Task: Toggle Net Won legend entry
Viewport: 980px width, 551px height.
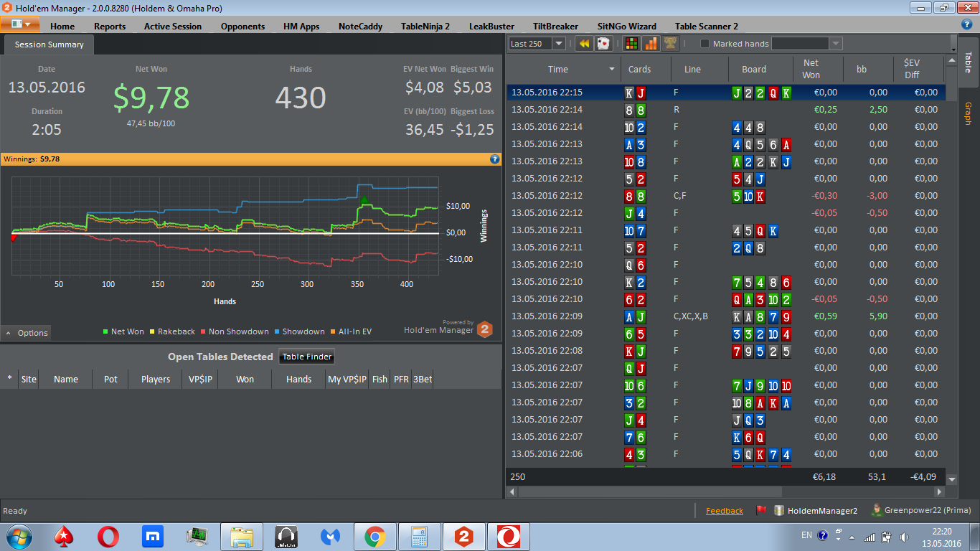Action: pyautogui.click(x=124, y=331)
